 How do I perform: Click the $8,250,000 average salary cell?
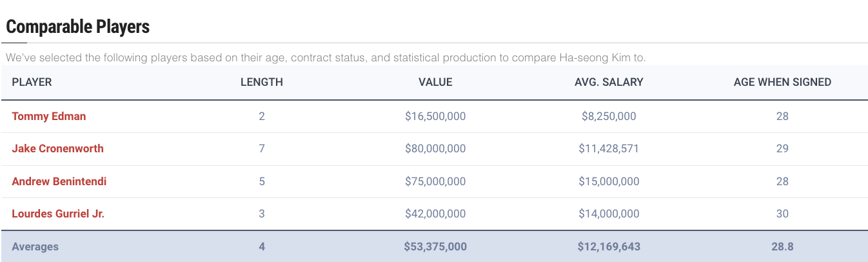coord(609,117)
